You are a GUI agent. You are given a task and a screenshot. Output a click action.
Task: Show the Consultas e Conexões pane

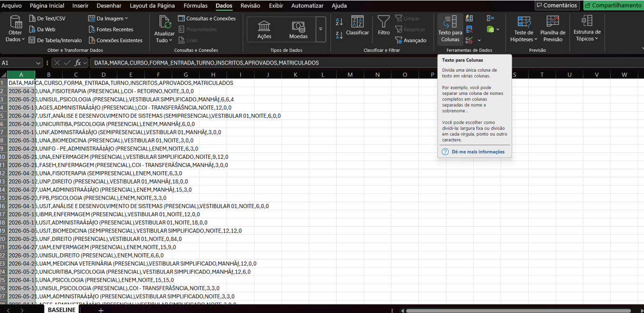(207, 18)
